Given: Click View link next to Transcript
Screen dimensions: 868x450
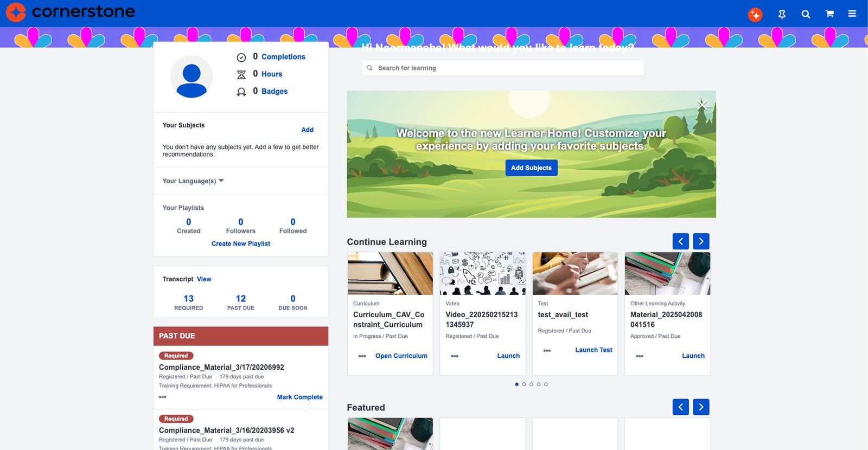Looking at the screenshot, I should [x=204, y=279].
